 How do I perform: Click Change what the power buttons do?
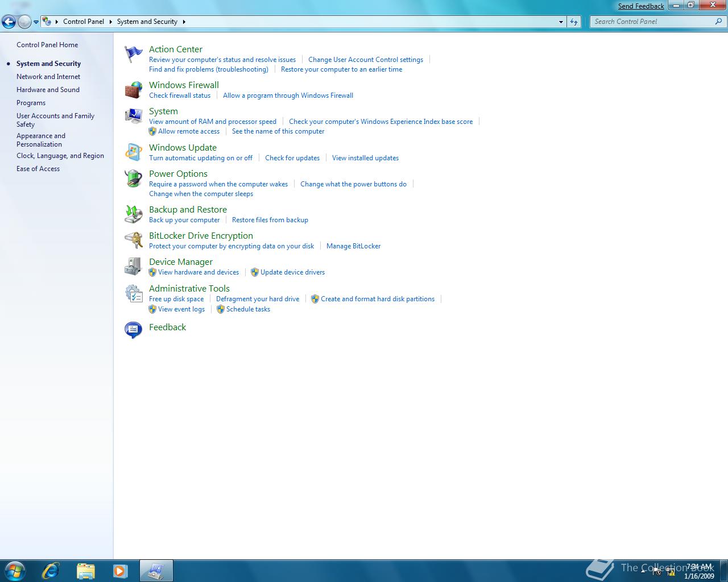pos(353,184)
